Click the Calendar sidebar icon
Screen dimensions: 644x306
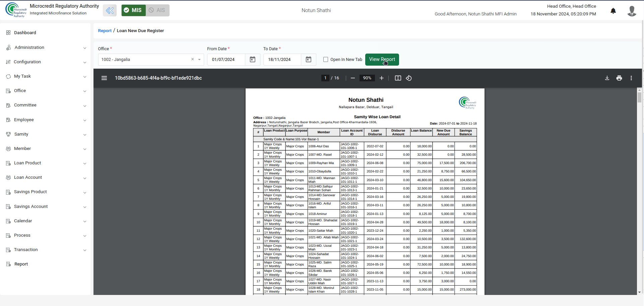[8, 221]
